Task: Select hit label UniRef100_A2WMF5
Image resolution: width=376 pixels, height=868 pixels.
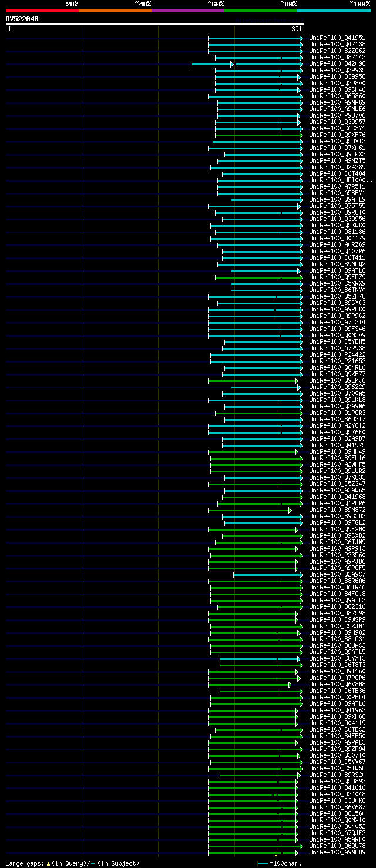Action: click(x=337, y=464)
